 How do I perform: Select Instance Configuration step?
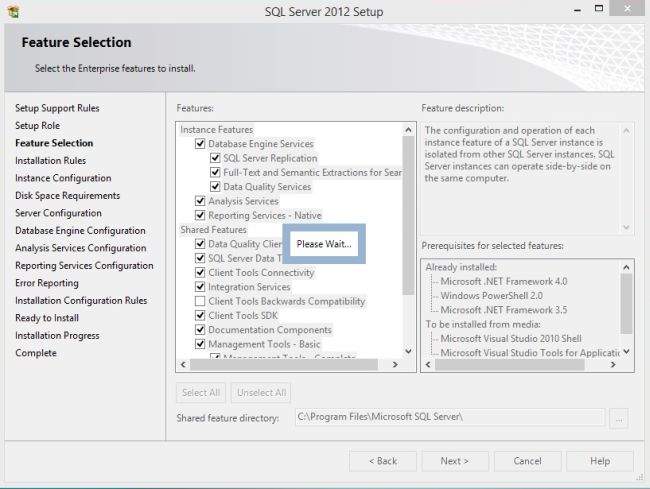coord(63,178)
